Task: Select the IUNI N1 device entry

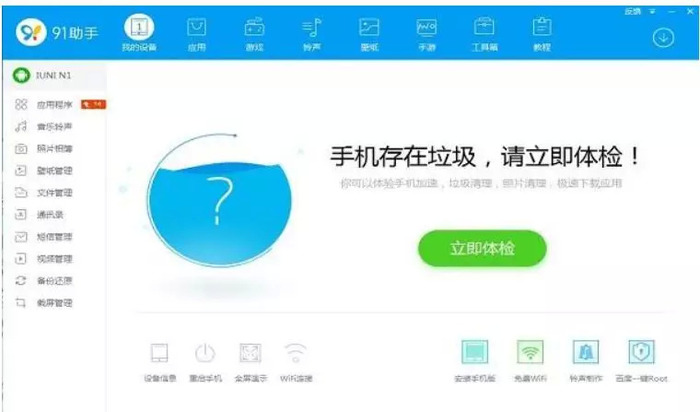Action: pos(54,75)
